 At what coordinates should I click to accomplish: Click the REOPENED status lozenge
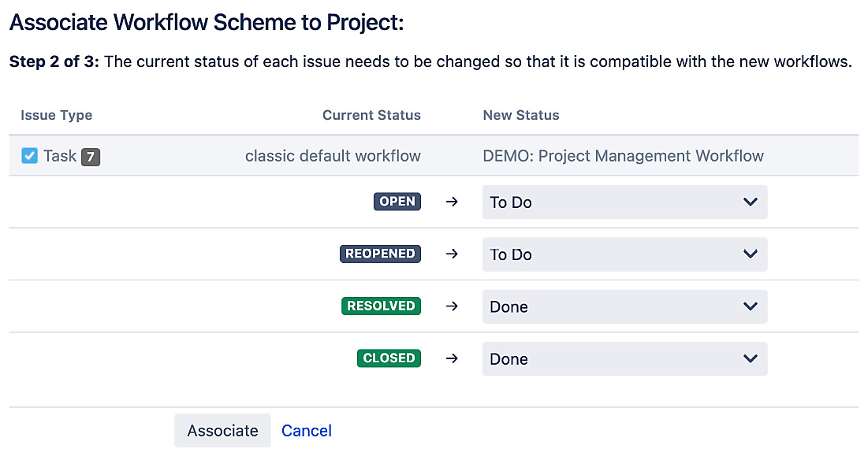point(380,254)
